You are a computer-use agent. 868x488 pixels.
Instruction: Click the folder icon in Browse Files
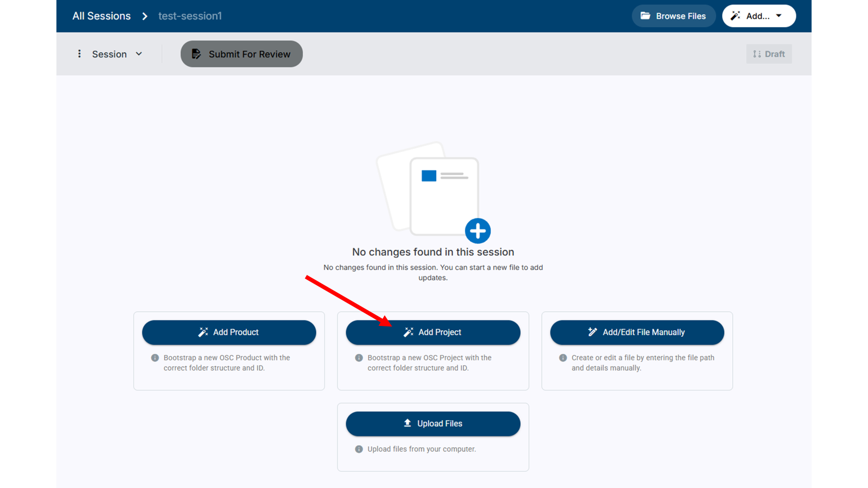click(645, 16)
